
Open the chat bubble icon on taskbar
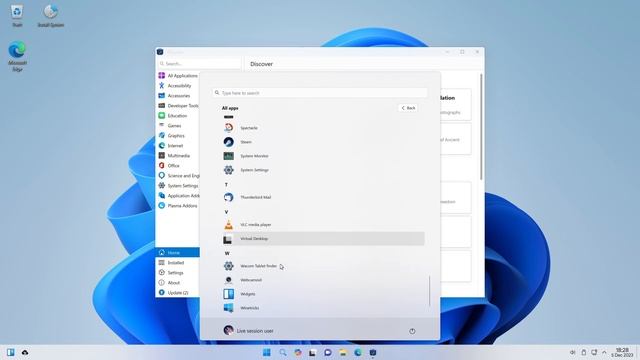coord(327,352)
